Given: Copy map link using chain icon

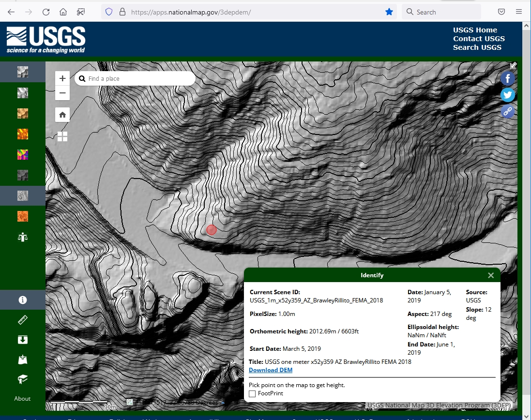Looking at the screenshot, I should (x=507, y=111).
